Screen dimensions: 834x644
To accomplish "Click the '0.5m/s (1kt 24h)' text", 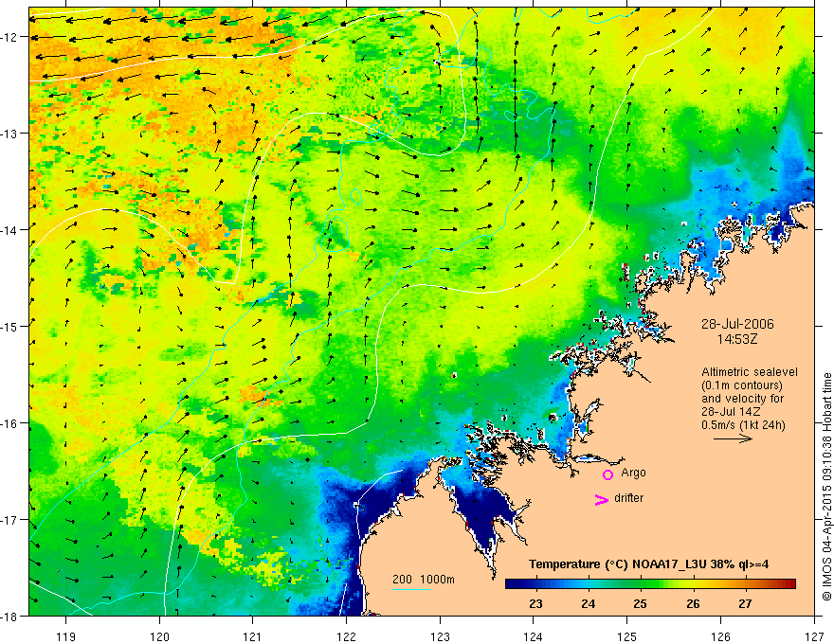I will 743,424.
